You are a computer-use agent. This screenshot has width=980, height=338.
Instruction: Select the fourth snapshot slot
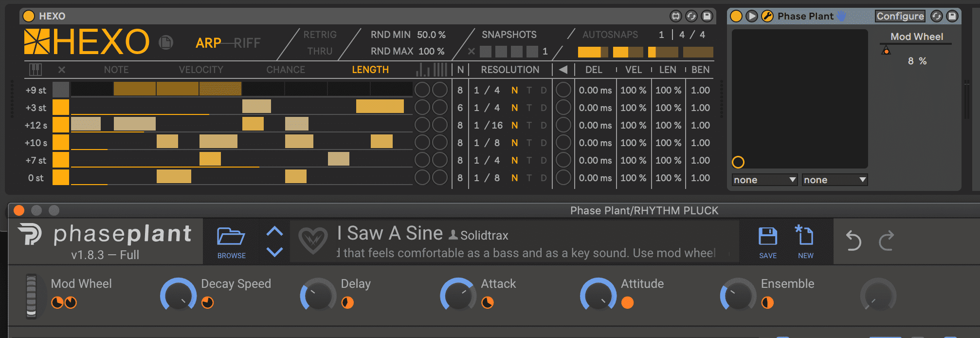tap(532, 51)
